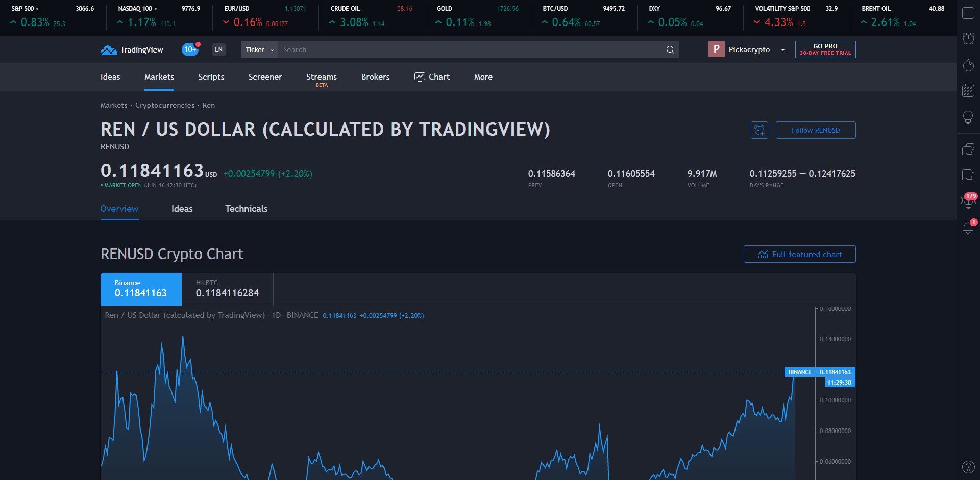
Task: Open the Markets menu
Action: pos(159,77)
